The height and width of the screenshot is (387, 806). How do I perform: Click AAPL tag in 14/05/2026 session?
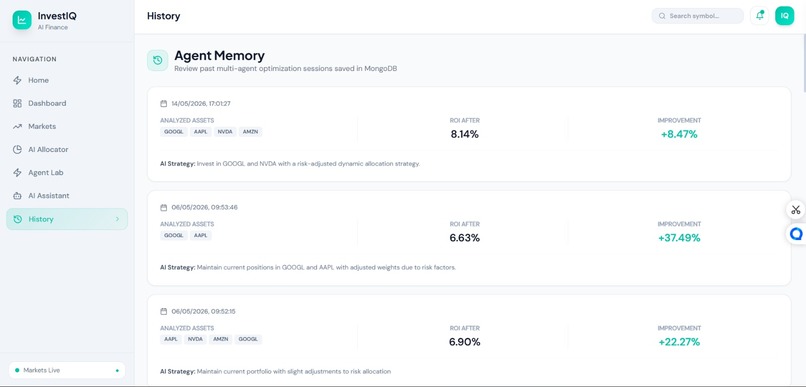pos(200,132)
